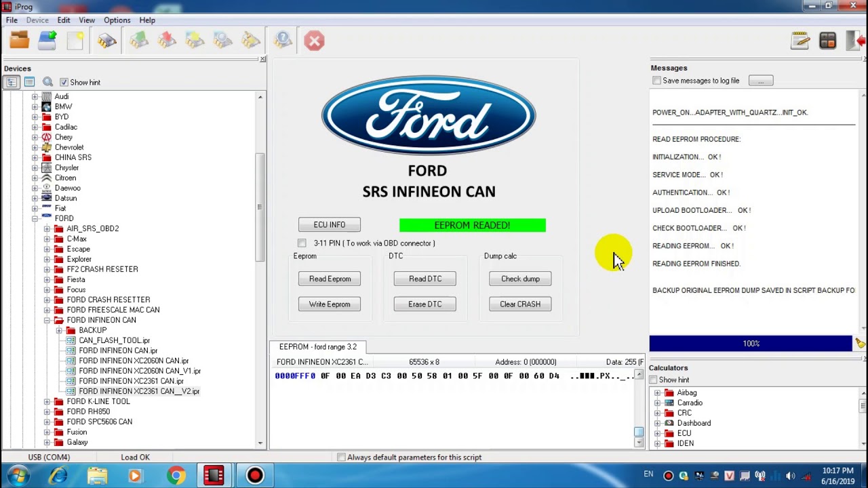Click the hex row at address 0000FFF0

453,375
